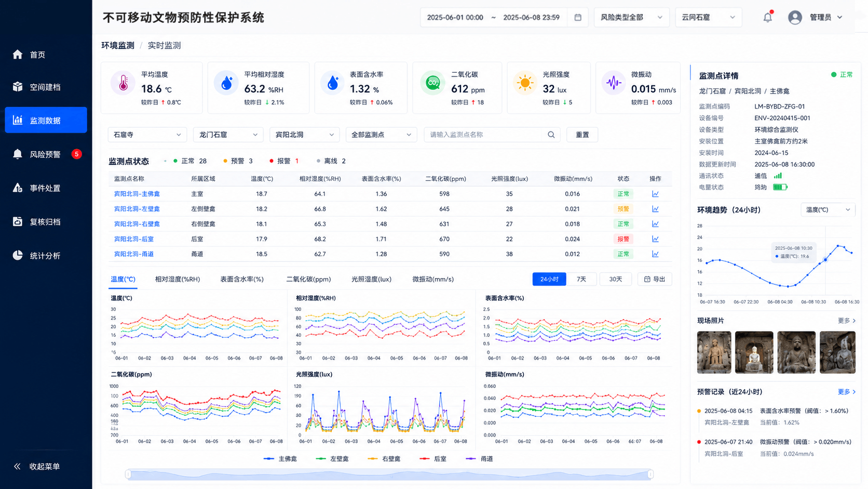Viewport: 868px width, 489px height.
Task: Toggle the 主佛龛 legend series
Action: pyautogui.click(x=280, y=459)
